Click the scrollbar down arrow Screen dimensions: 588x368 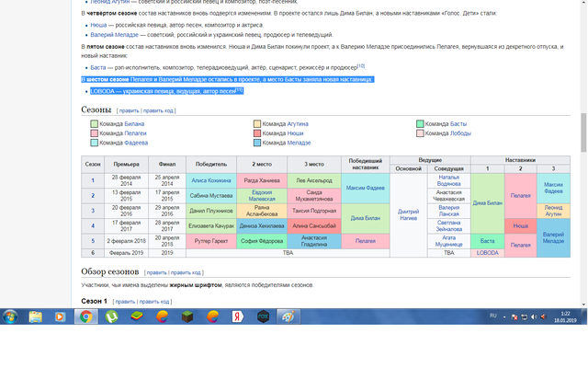coord(583,305)
